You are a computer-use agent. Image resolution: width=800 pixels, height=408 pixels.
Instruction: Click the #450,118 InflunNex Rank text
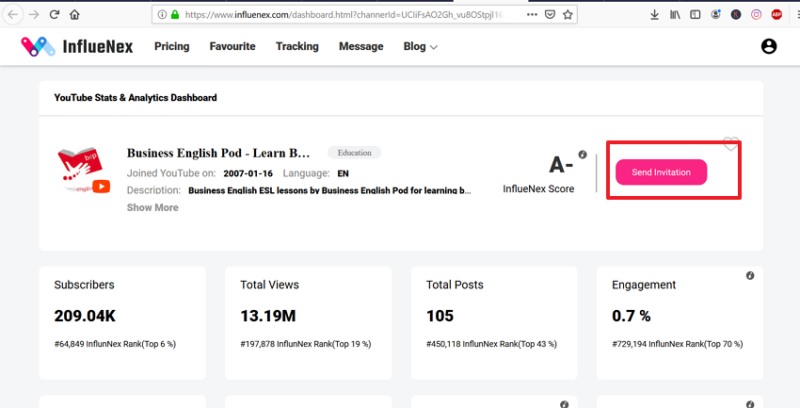click(x=492, y=344)
